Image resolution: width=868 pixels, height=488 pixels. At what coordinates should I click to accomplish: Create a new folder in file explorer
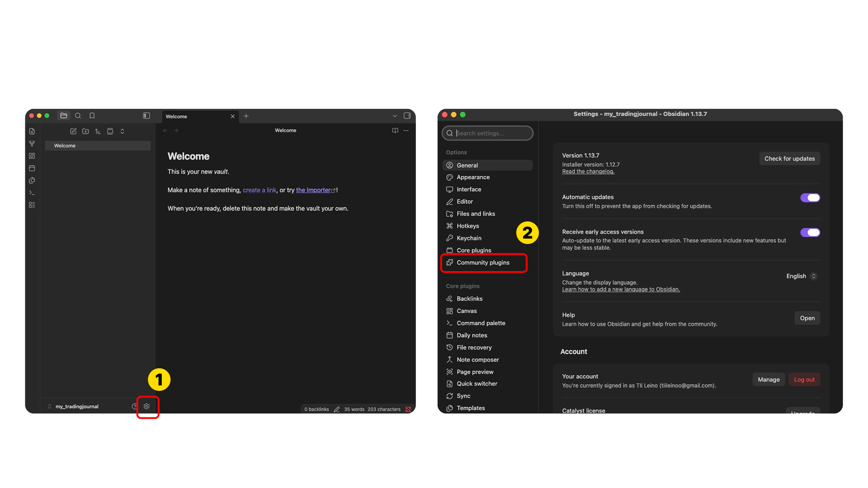[x=85, y=131]
